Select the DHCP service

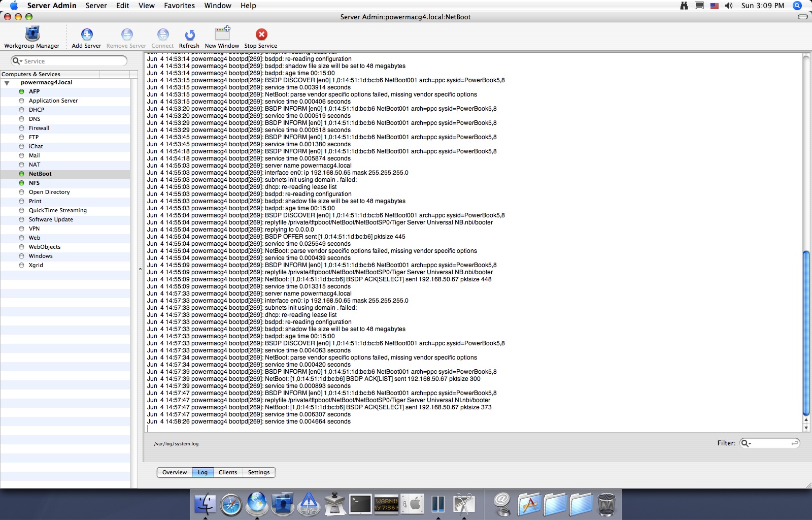point(65,110)
